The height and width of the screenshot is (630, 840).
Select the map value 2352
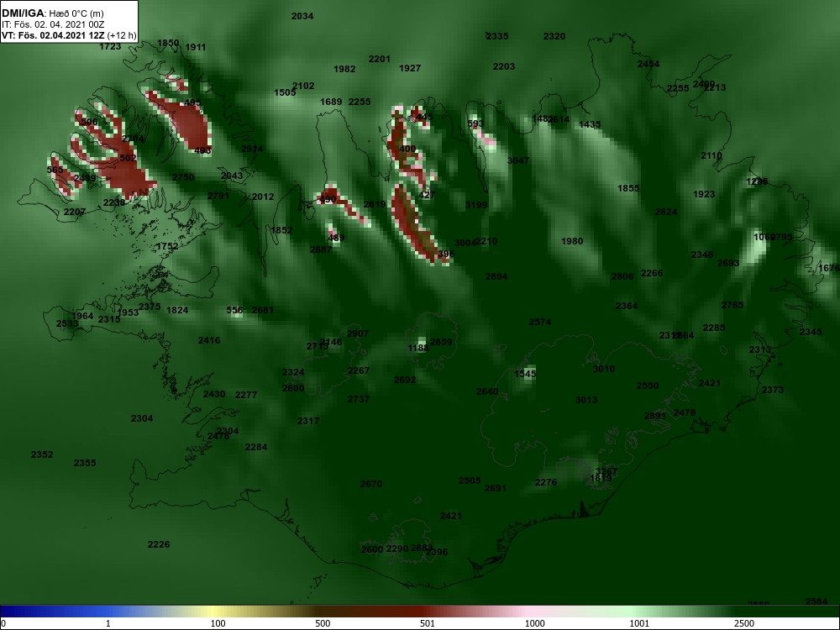(42, 454)
